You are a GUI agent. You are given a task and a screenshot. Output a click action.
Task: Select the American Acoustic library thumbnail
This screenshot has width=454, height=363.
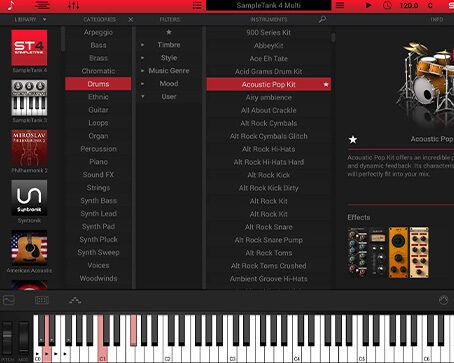click(29, 248)
